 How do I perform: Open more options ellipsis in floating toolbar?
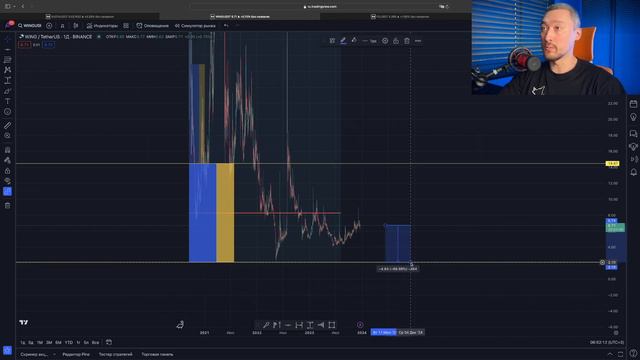(418, 41)
